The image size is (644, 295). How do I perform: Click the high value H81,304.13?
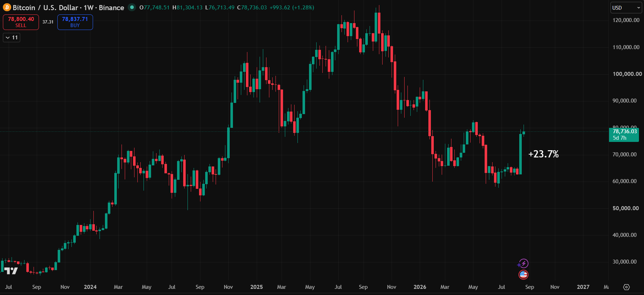coord(188,8)
